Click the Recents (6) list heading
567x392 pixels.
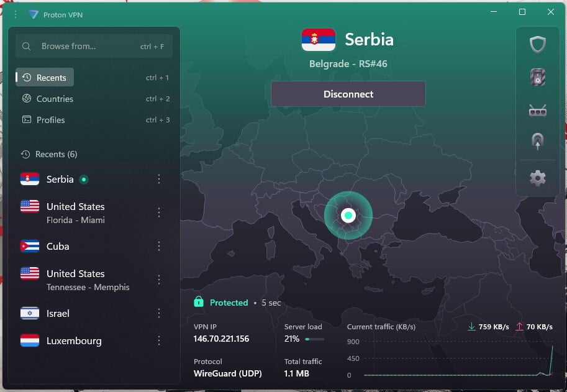tap(56, 155)
